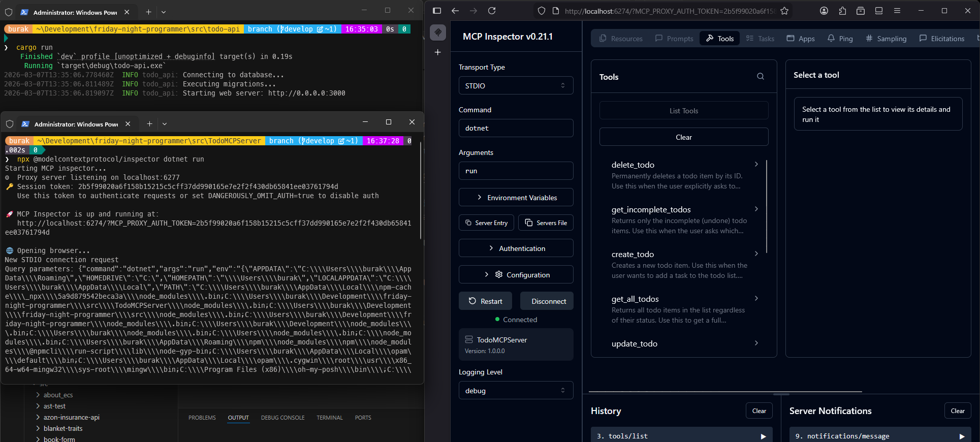Open the Ping tab

pos(840,39)
